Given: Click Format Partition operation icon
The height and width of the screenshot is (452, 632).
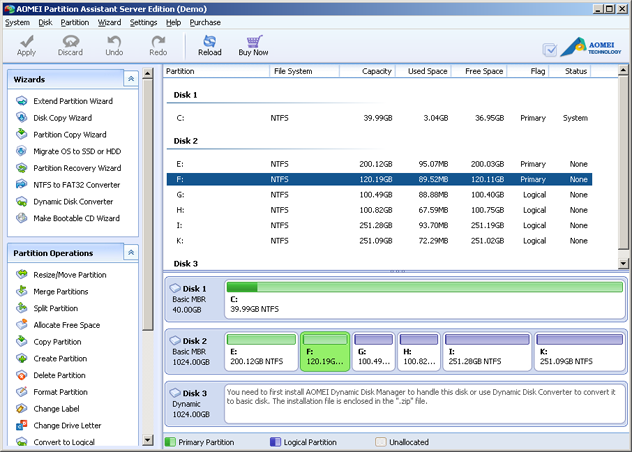Looking at the screenshot, I should [x=22, y=392].
